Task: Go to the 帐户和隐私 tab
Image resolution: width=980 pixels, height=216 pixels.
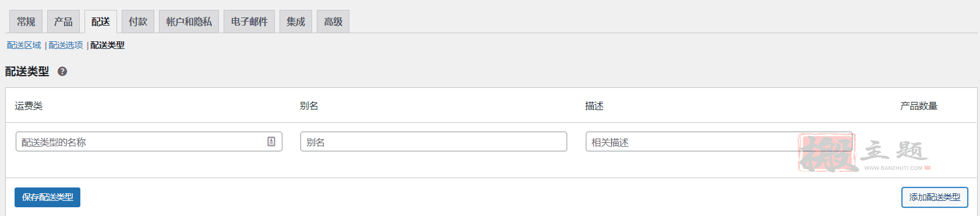Action: pyautogui.click(x=189, y=22)
